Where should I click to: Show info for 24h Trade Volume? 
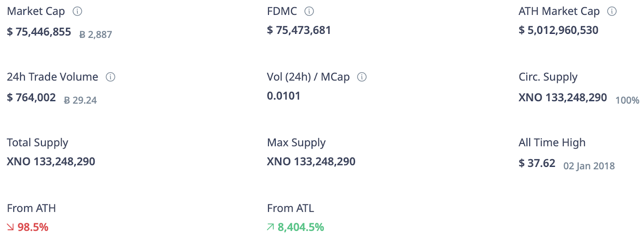tap(110, 77)
